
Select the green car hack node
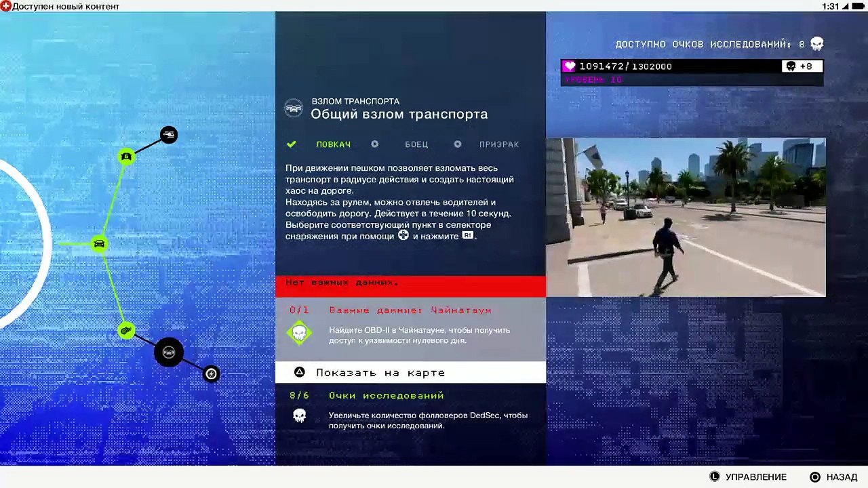(x=99, y=243)
